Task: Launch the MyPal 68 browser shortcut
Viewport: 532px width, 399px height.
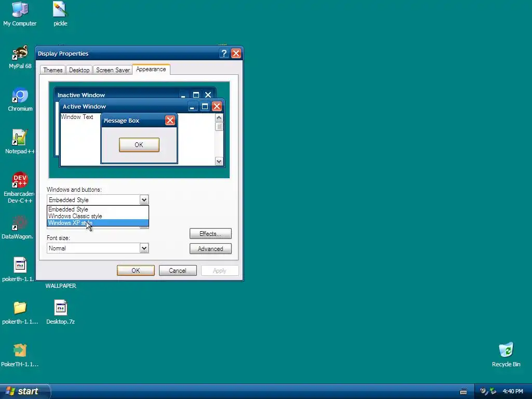Action: click(20, 57)
